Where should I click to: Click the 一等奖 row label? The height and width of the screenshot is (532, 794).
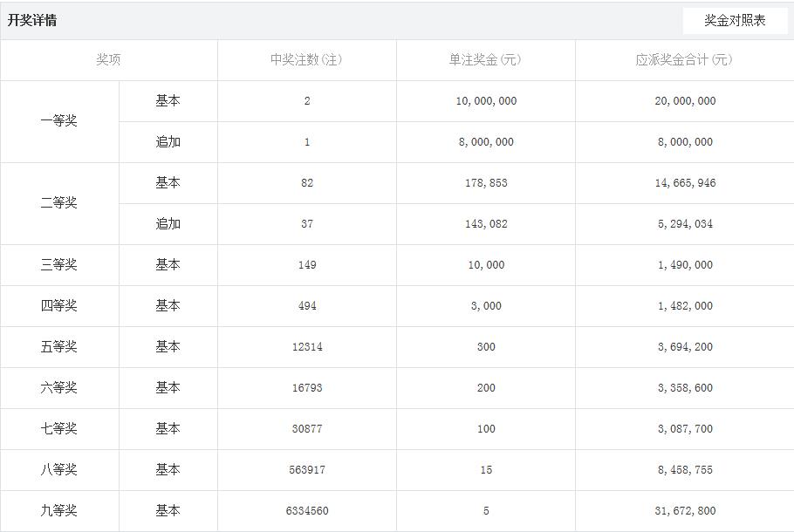tap(58, 121)
